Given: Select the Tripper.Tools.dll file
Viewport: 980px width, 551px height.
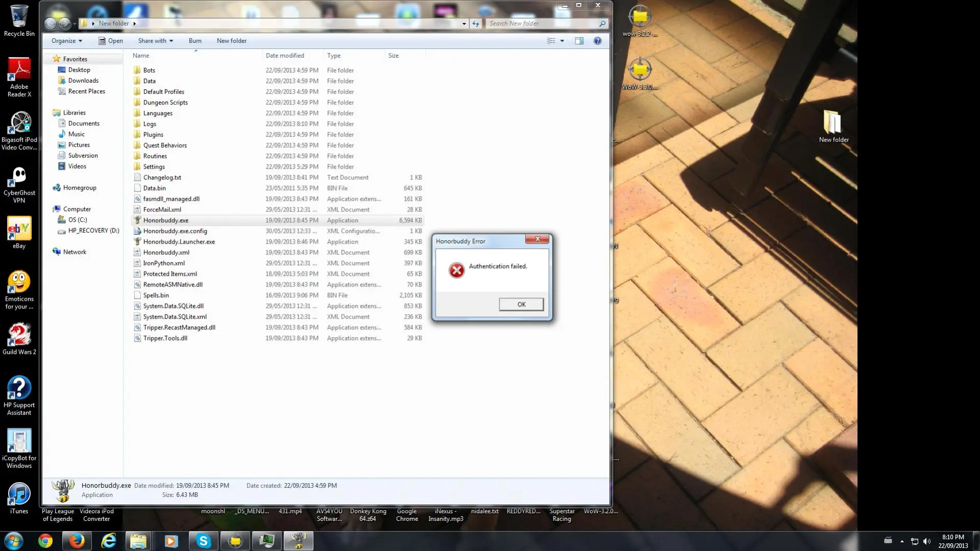Looking at the screenshot, I should 165,339.
